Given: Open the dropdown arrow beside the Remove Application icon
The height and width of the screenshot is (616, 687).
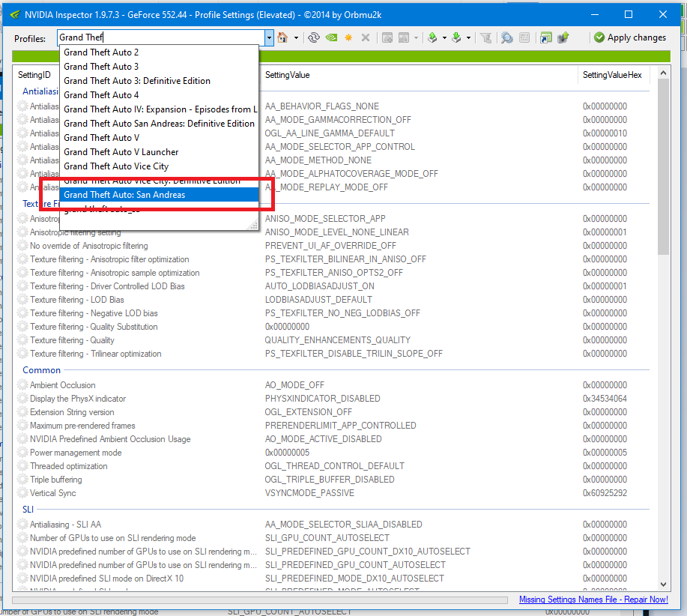Looking at the screenshot, I should [416, 38].
